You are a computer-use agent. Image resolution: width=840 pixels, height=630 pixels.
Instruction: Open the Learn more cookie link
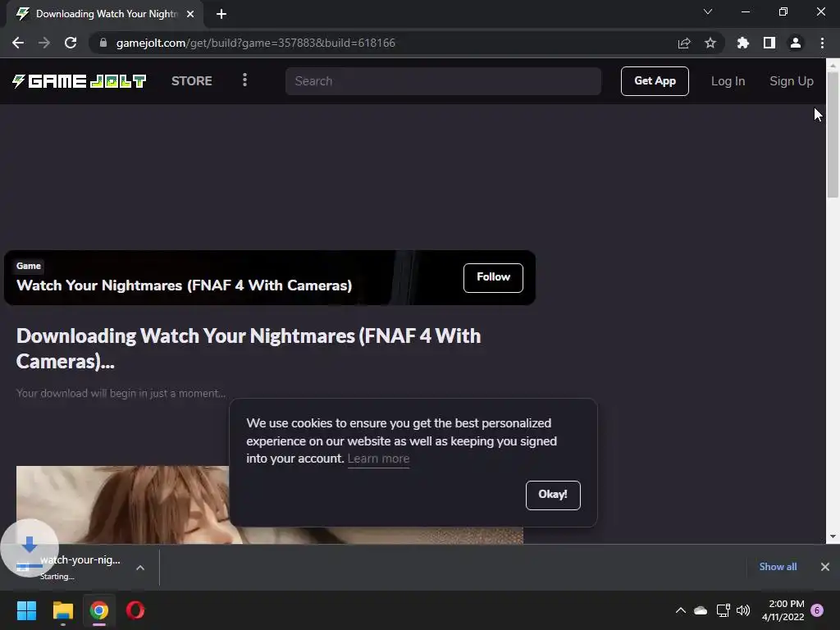[x=378, y=459]
